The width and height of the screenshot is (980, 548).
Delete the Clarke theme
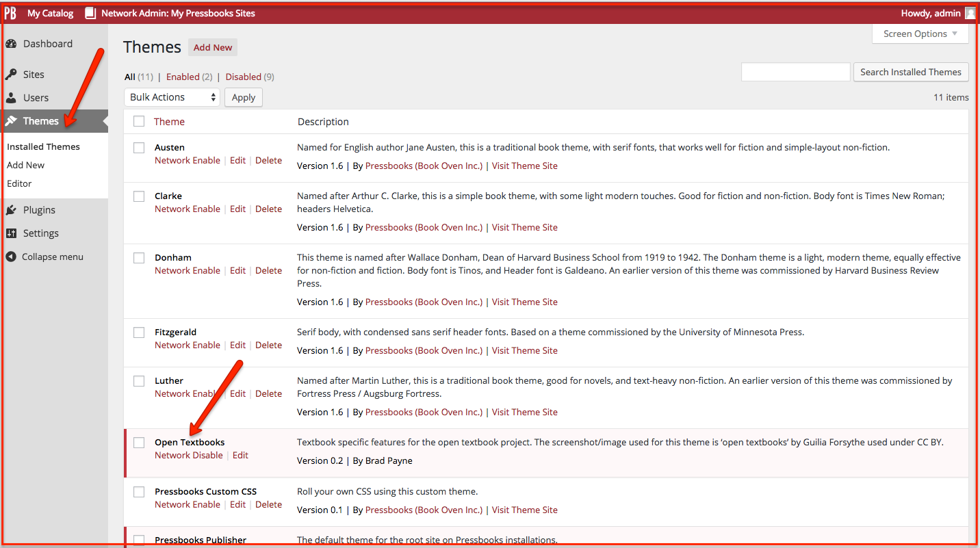(x=268, y=209)
